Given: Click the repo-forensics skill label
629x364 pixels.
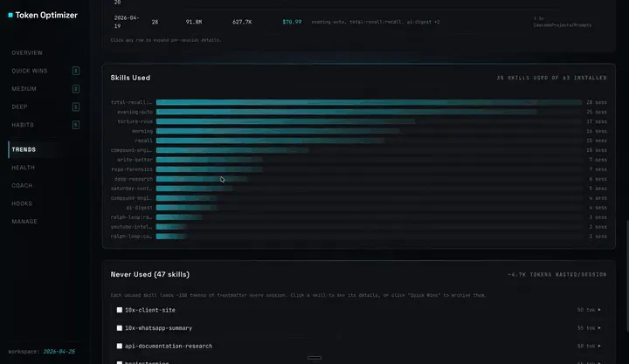Looking at the screenshot, I should 132,169.
